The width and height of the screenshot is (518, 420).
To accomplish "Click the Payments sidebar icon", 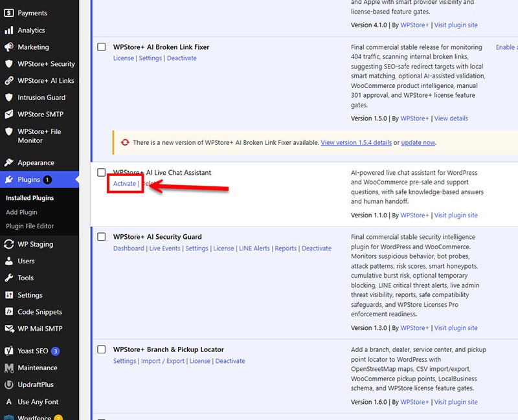I will pyautogui.click(x=9, y=13).
